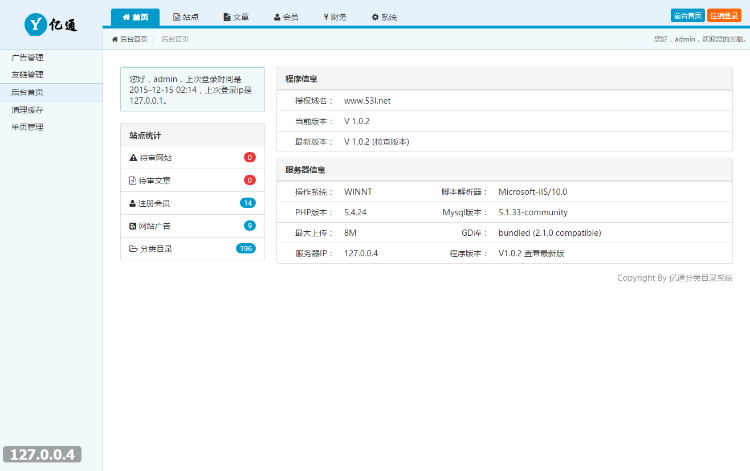Click the red 0 badge beside 待审网站
750x471 pixels.
click(250, 157)
